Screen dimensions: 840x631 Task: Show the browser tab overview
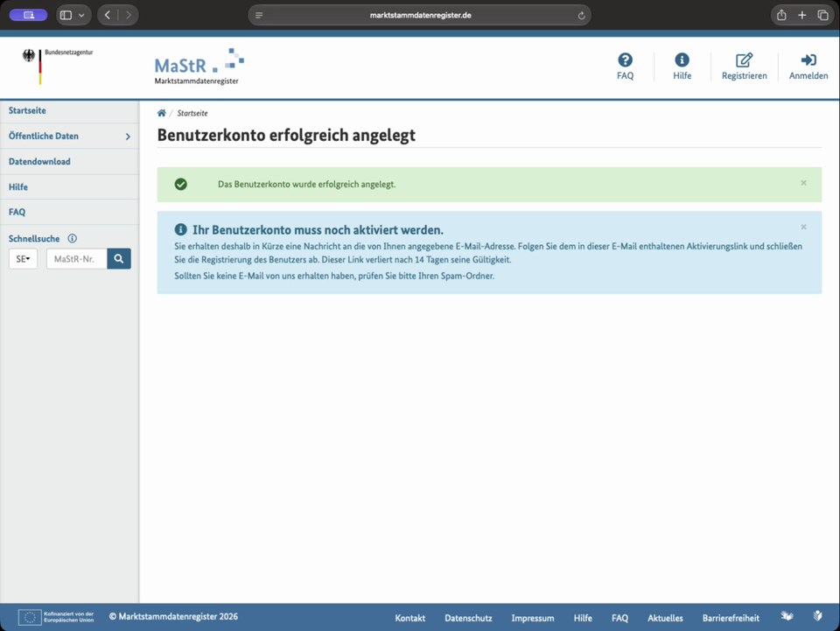click(822, 15)
